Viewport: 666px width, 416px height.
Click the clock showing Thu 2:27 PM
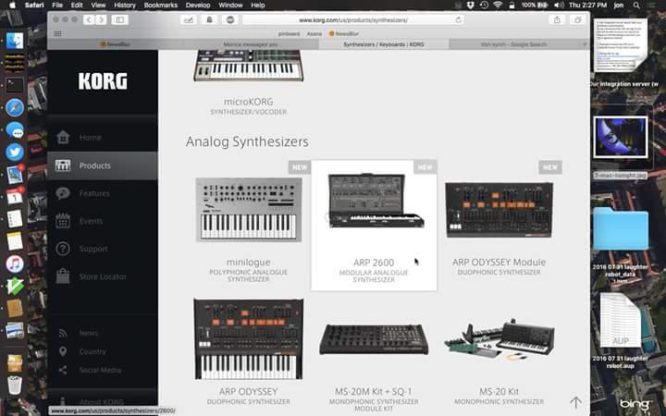pos(588,5)
